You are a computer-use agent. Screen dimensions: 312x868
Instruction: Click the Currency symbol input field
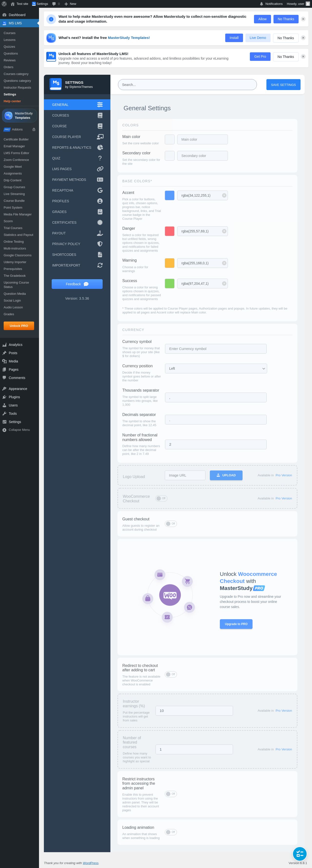[x=216, y=349]
